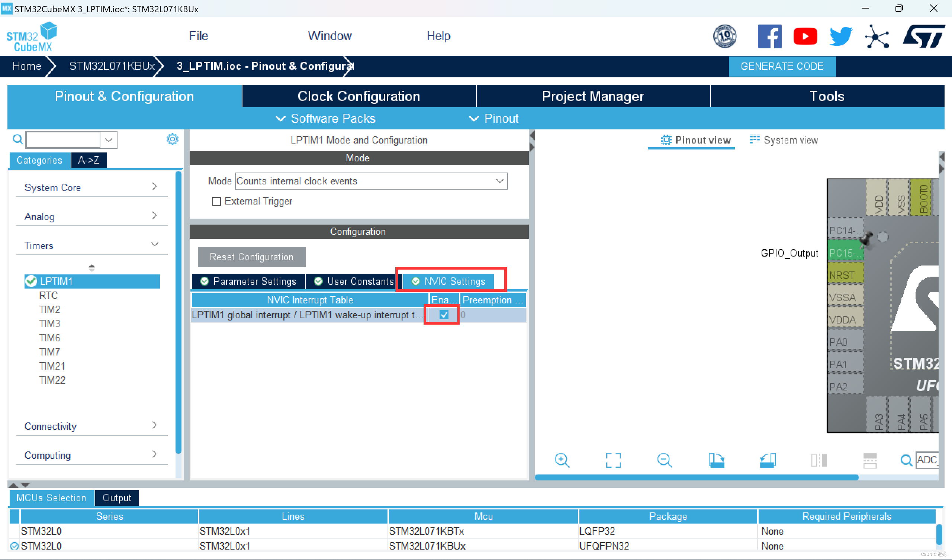Select TIM21 in the Timers list
The height and width of the screenshot is (560, 952).
pyautogui.click(x=52, y=366)
